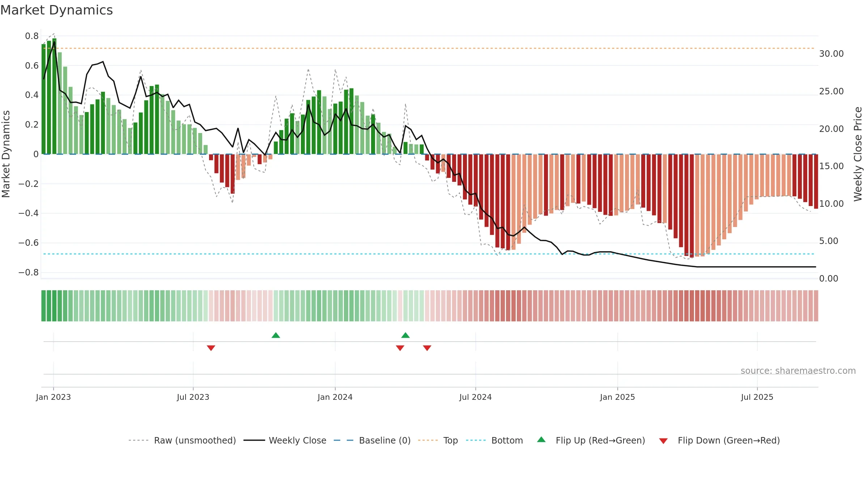Click the cyan dotted Bottom threshold line

(x=429, y=254)
